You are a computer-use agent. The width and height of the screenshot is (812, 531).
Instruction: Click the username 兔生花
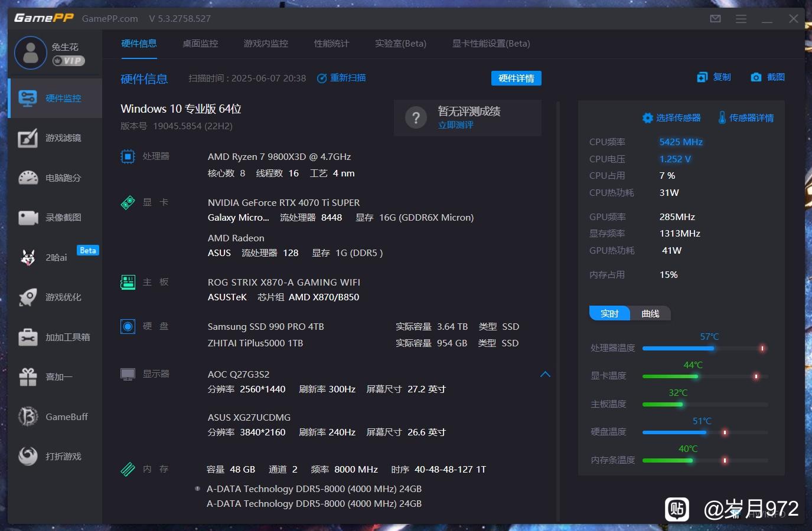tap(64, 47)
